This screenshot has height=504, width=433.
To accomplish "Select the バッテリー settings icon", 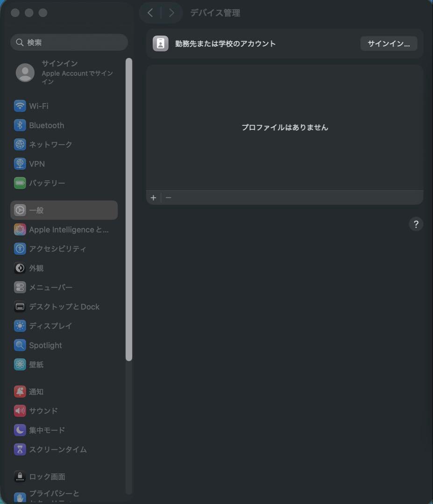I will pos(20,183).
